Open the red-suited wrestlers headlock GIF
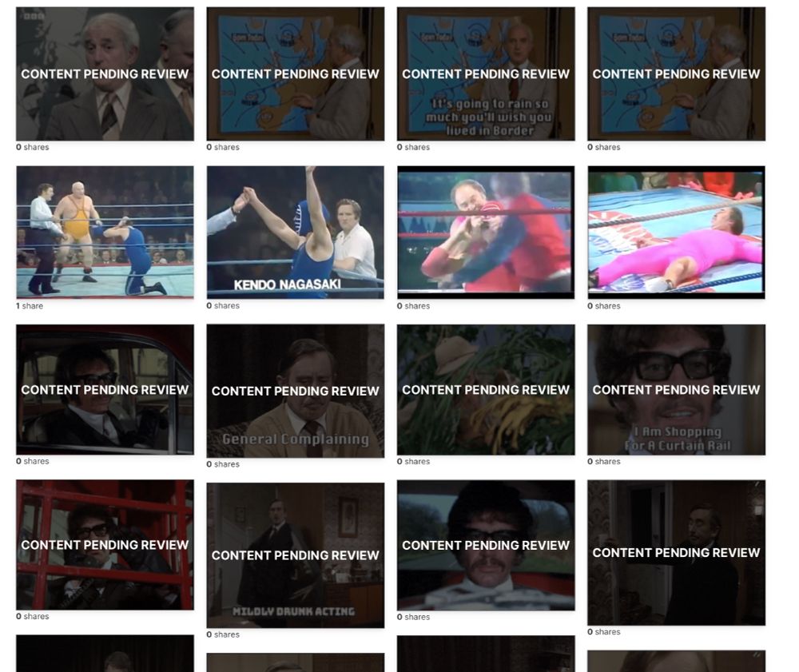Viewport: 799px width, 672px height. 486,232
